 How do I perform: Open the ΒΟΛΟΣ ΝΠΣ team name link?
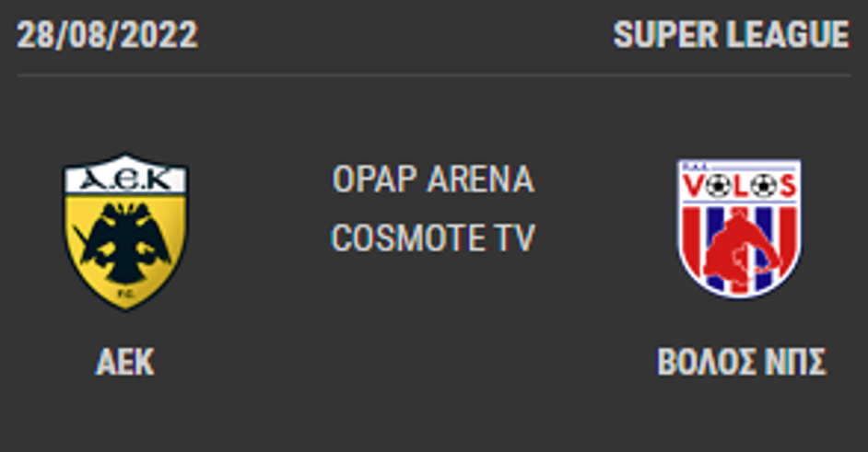[x=741, y=363]
